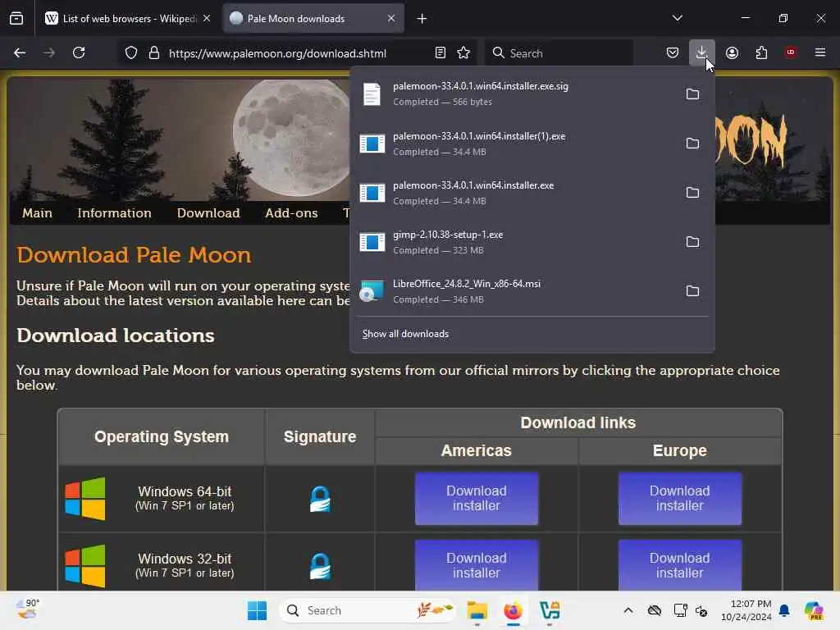Viewport: 840px width, 630px height.
Task: Open the notifications bell in taskbar
Action: point(784,610)
